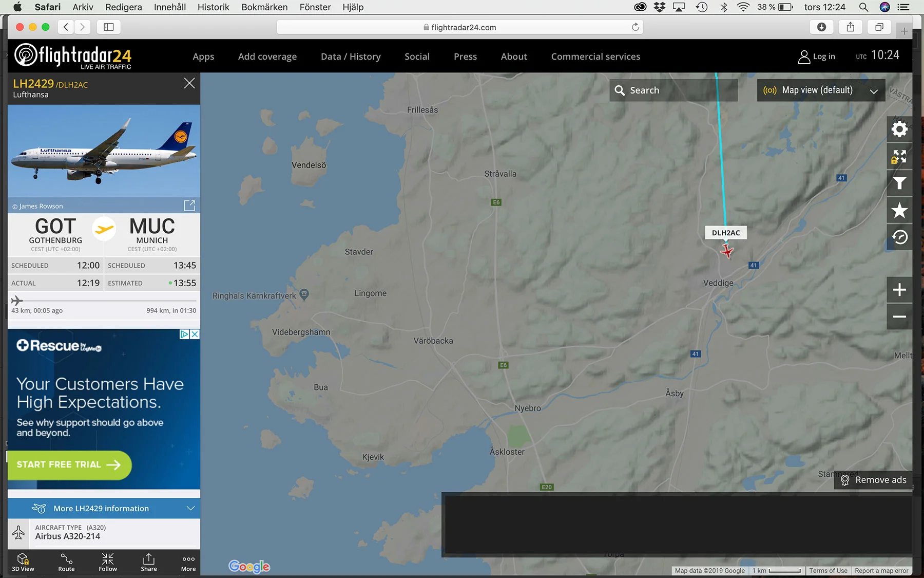This screenshot has height=578, width=924.
Task: Open 3D View for the flight
Action: coord(23,562)
